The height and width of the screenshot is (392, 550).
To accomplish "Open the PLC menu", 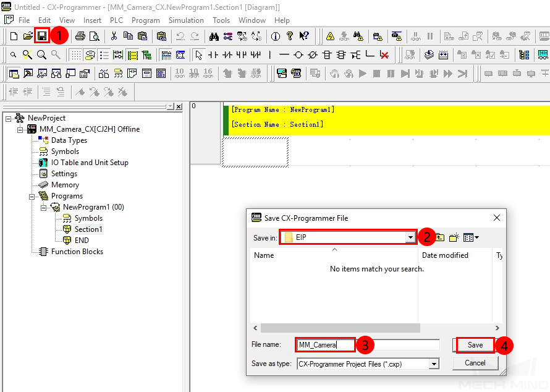I will pos(116,20).
